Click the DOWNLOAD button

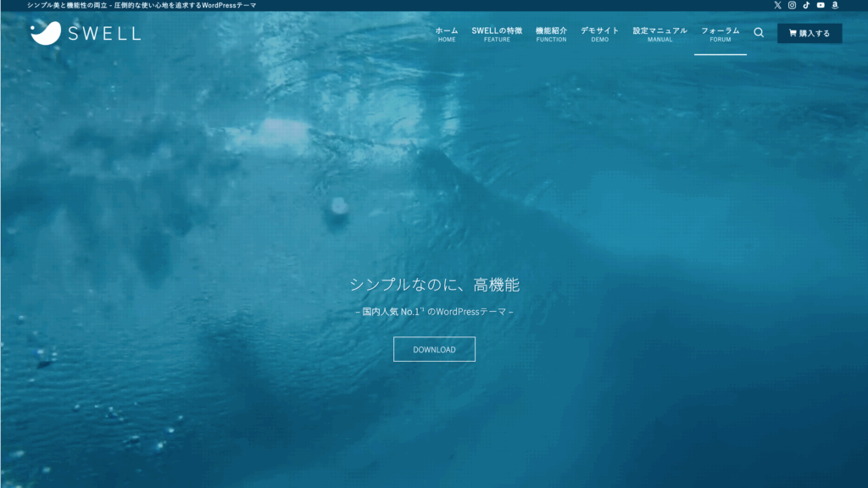tap(434, 349)
